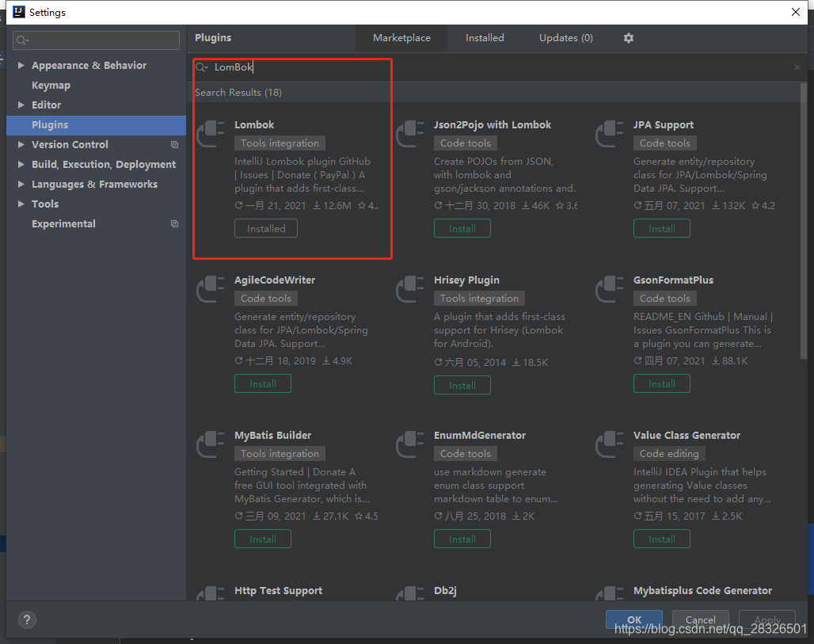Install the AgileCodeWriter plugin
This screenshot has height=644, width=814.
[263, 384]
